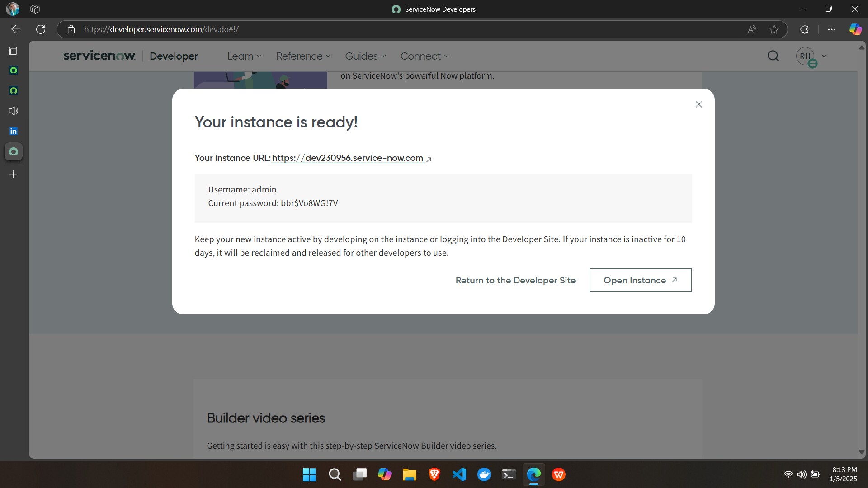Click the 'Builder video series' heading
868x488 pixels.
click(x=266, y=418)
